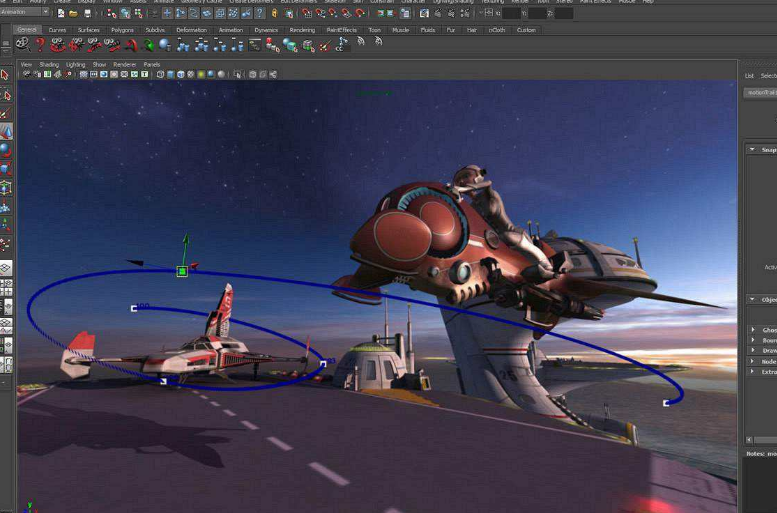
Task: Click the green motion path handle in viewport
Action: [182, 271]
